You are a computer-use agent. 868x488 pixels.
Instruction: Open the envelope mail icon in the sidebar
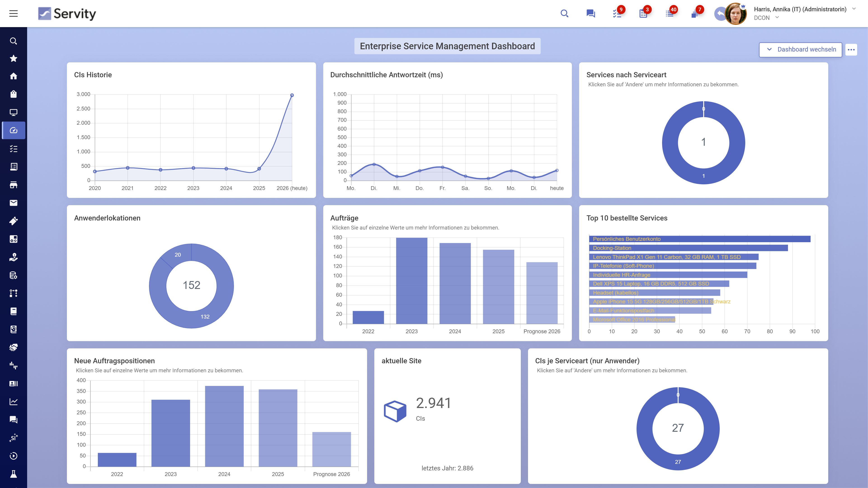pos(14,203)
